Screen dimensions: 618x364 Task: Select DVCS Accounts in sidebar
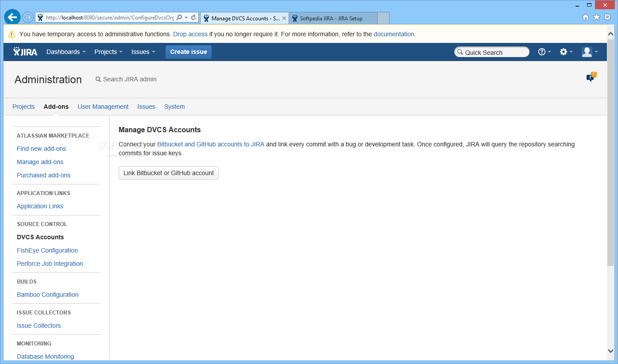coord(40,237)
